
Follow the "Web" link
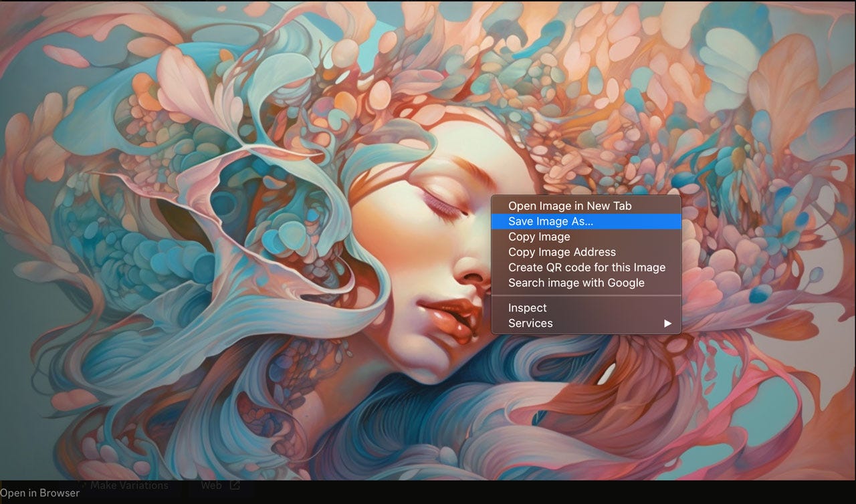pyautogui.click(x=211, y=485)
